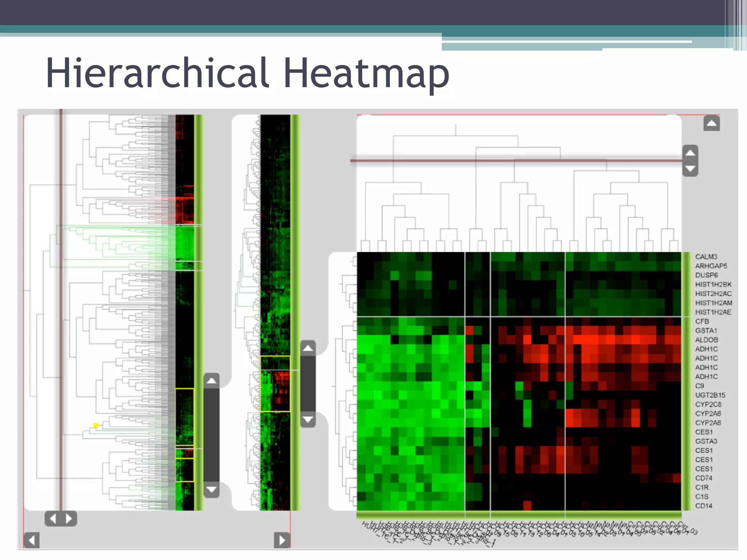Lower the column dendrogram cut line with the down arrow

(690, 169)
